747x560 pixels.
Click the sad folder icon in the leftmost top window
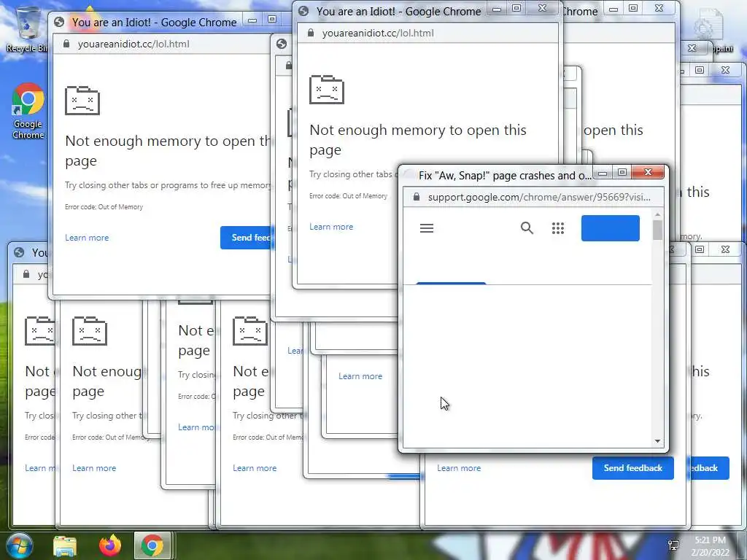tap(82, 101)
